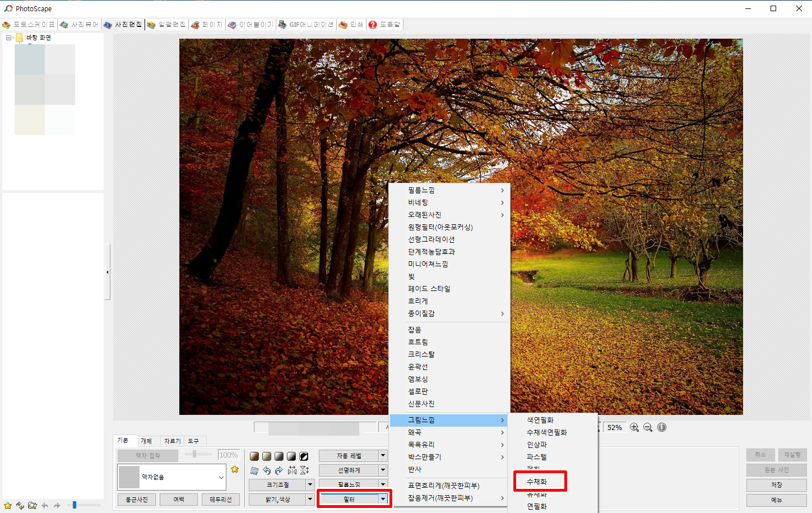Click the frame favorites star icon
Image resolution: width=812 pixels, height=513 pixels.
pos(235,470)
